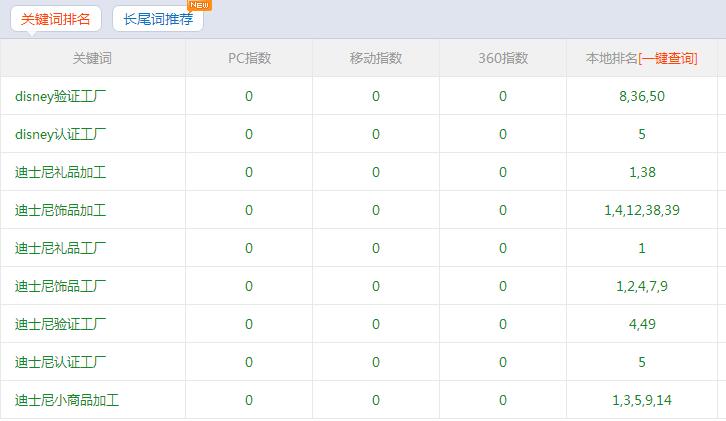
Task: Click ranking value 1,4,12,38,39
Action: (x=642, y=210)
